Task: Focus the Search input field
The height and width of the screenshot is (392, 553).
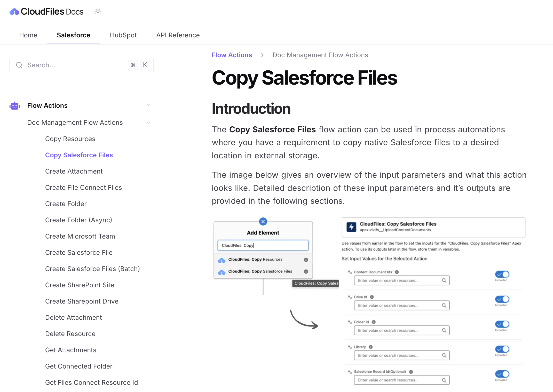Action: pyautogui.click(x=81, y=65)
